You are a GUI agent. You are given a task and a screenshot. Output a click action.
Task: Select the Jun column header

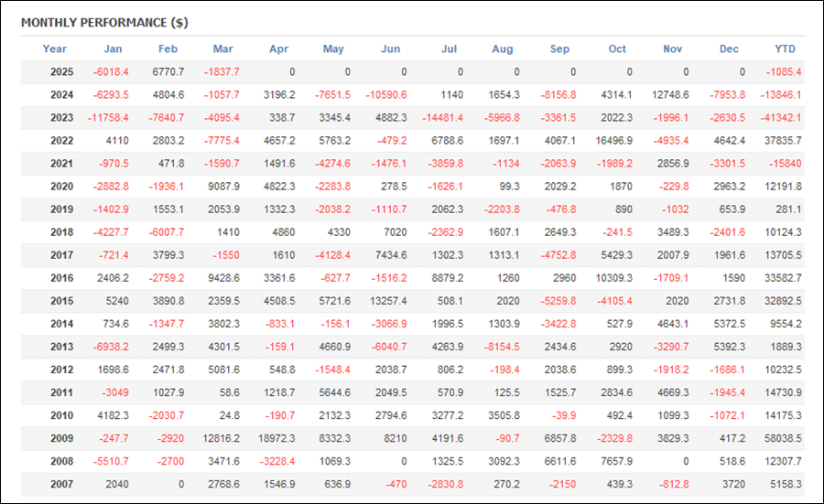(390, 48)
